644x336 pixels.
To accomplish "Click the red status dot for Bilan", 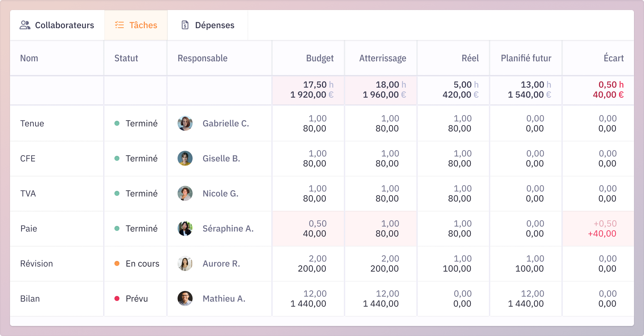I will 117,298.
